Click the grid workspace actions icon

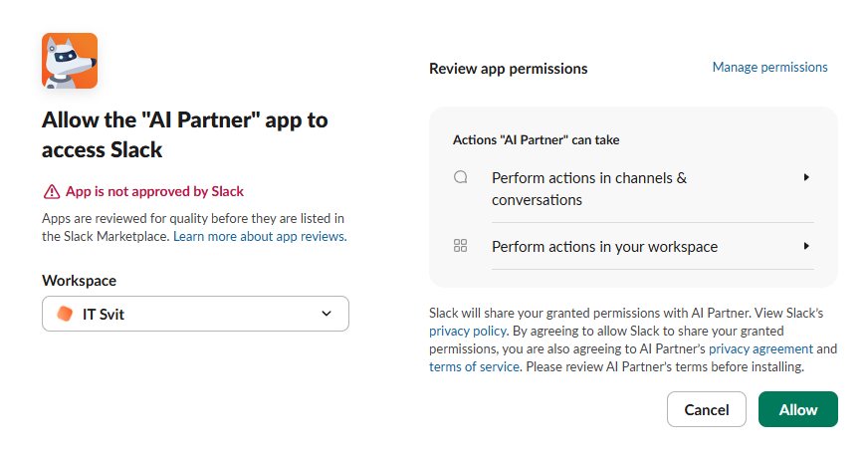point(460,246)
